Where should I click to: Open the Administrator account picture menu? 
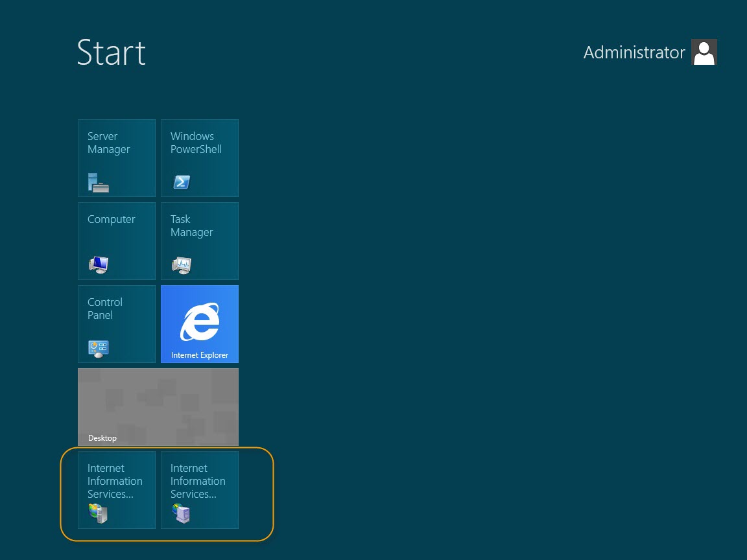click(x=704, y=52)
